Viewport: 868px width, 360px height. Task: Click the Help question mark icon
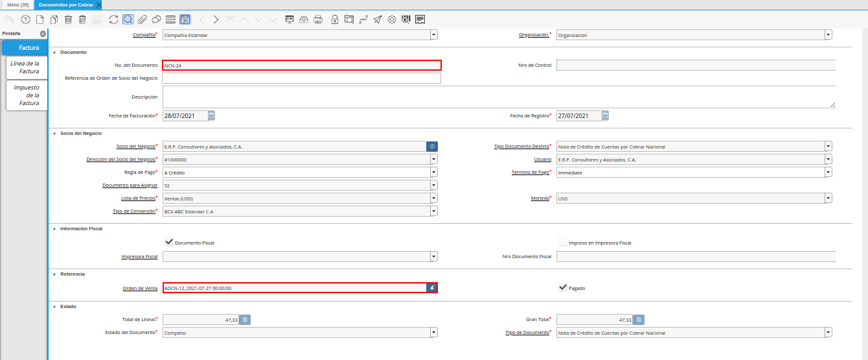pyautogui.click(x=25, y=19)
